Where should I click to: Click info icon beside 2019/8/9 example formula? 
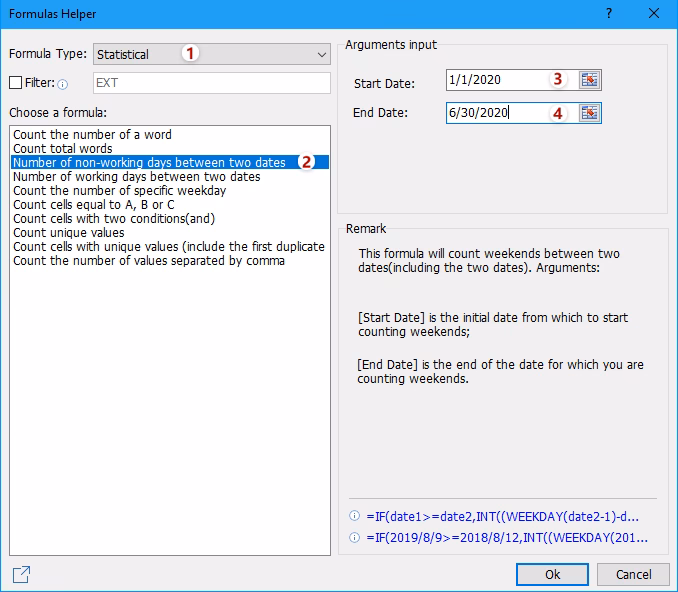click(354, 538)
